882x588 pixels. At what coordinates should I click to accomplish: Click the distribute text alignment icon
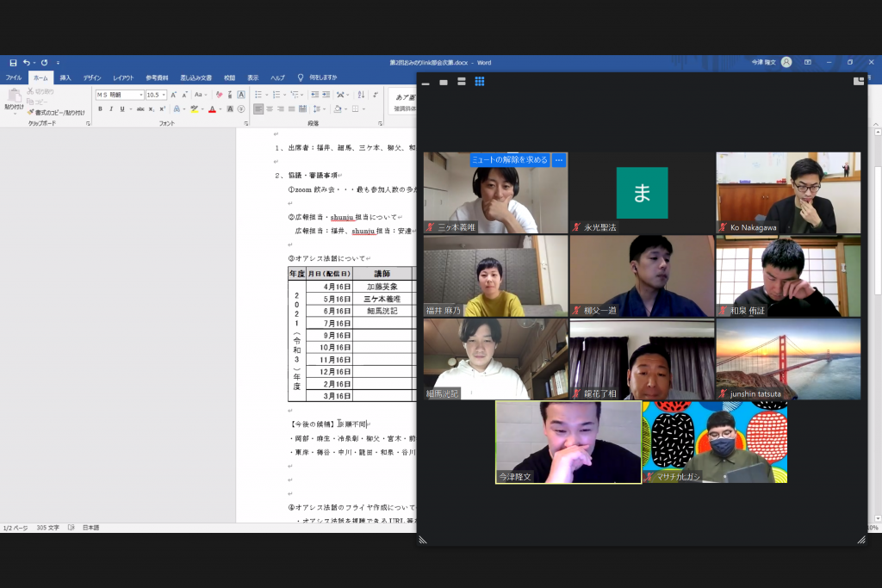tap(302, 109)
